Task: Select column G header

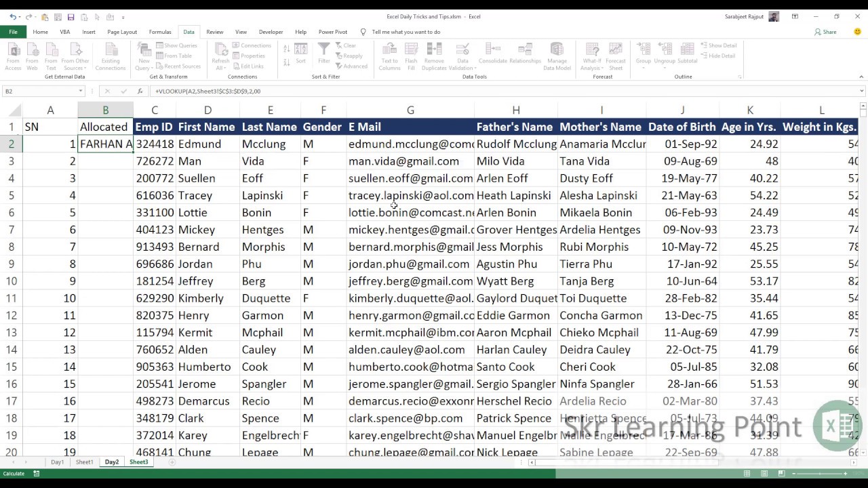Action: [410, 110]
